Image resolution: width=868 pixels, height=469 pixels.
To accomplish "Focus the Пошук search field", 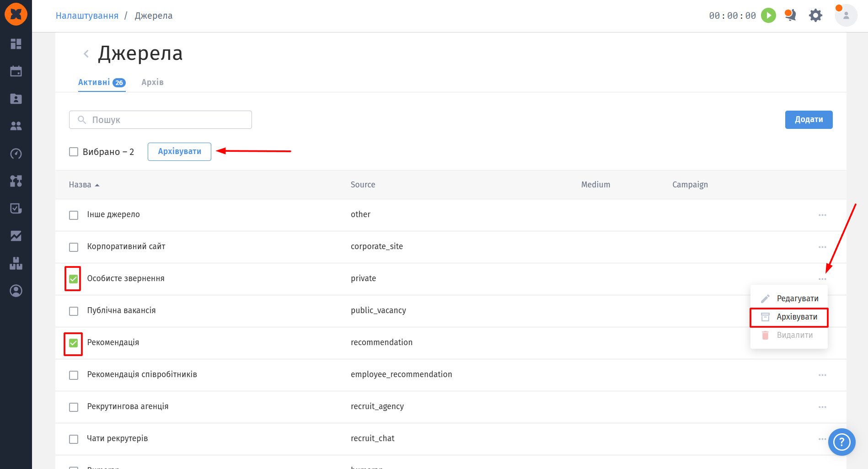I will [161, 120].
